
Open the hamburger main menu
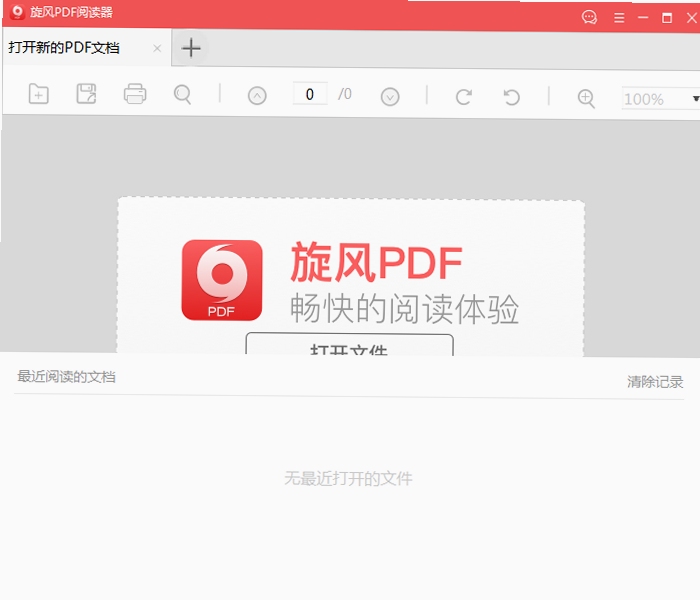(x=619, y=18)
